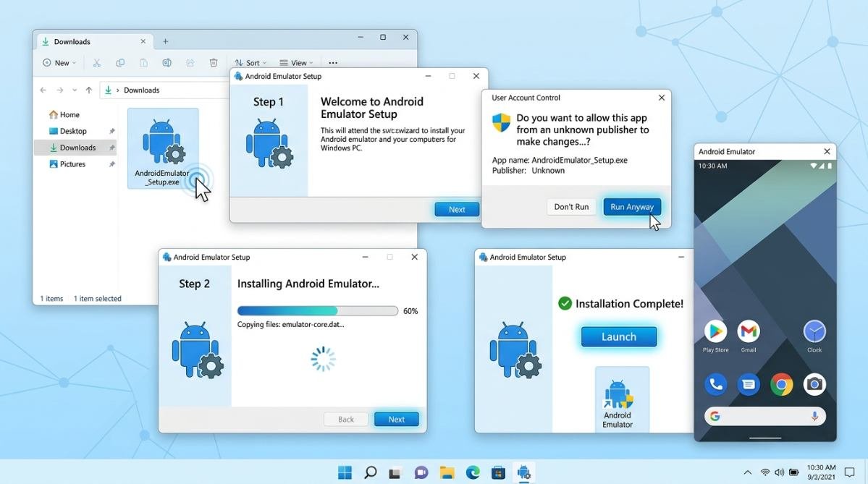Click pin icon next to Desktop
This screenshot has width=868, height=484.
[111, 131]
